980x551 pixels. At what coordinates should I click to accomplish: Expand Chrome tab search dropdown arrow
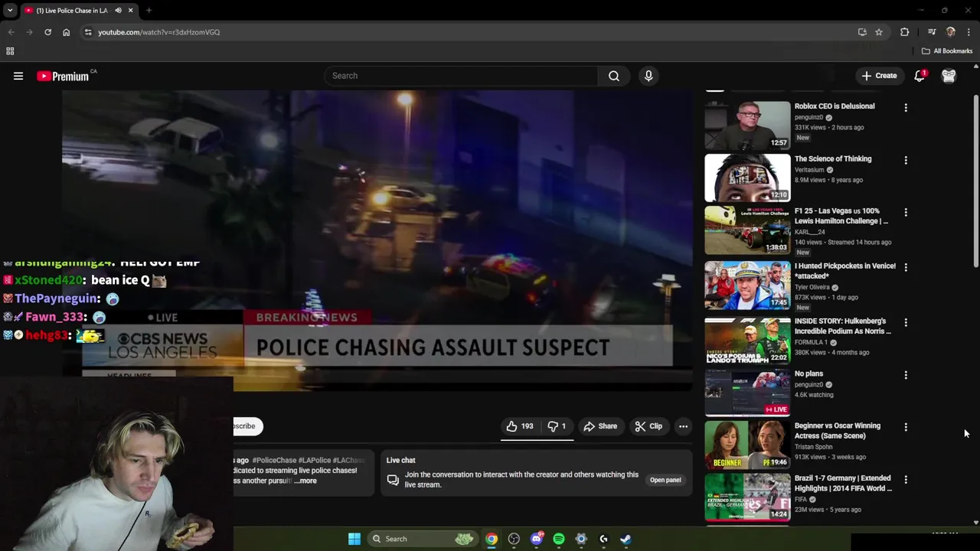10,11
